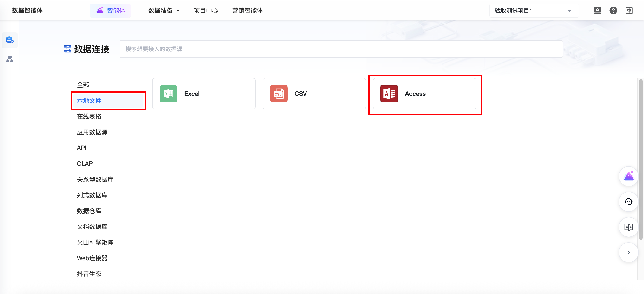The height and width of the screenshot is (294, 644).
Task: Click the data source search field
Action: 341,49
